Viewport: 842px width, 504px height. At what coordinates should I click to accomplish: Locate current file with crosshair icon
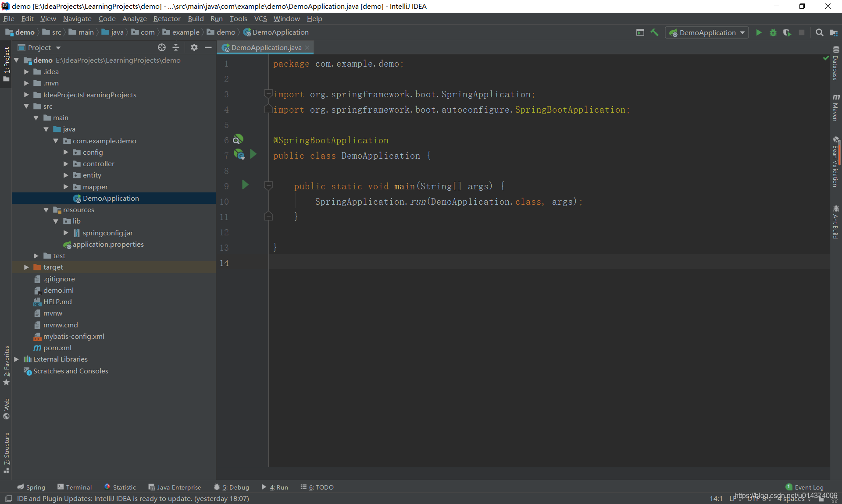coord(162,47)
